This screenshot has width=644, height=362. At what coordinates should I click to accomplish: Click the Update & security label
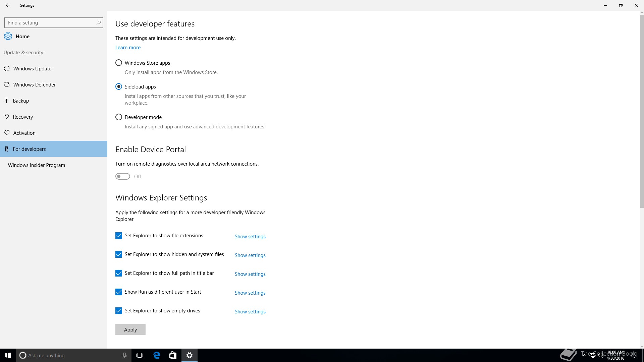[23, 53]
